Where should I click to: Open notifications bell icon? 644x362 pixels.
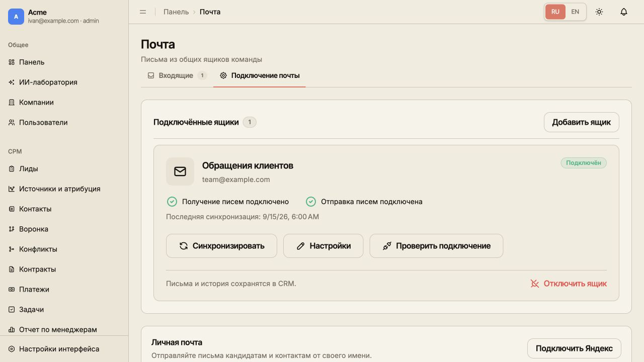coord(624,12)
